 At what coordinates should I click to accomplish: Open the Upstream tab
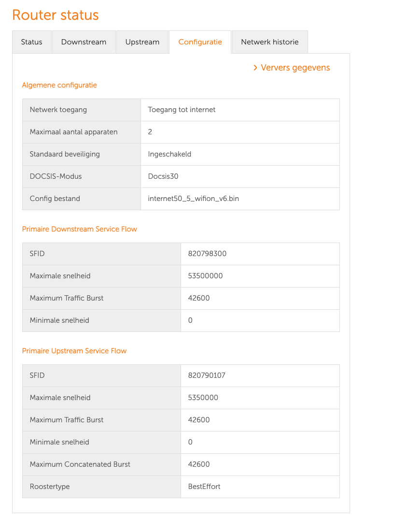click(142, 42)
